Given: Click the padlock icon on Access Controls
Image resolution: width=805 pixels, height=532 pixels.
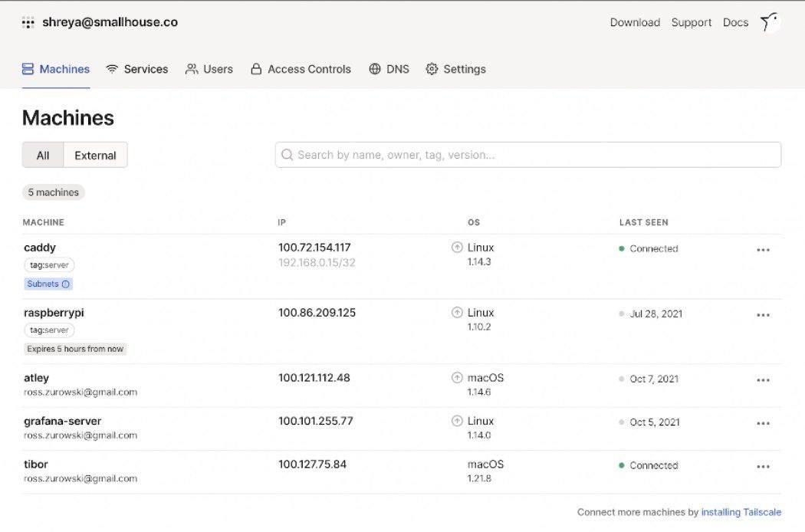Looking at the screenshot, I should pos(255,69).
